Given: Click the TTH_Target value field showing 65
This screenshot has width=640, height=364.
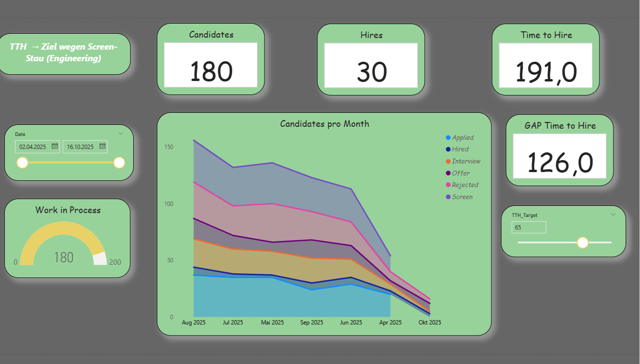Looking at the screenshot, I should pos(529,227).
